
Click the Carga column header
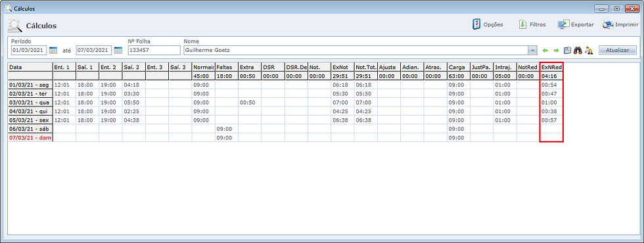[x=459, y=67]
